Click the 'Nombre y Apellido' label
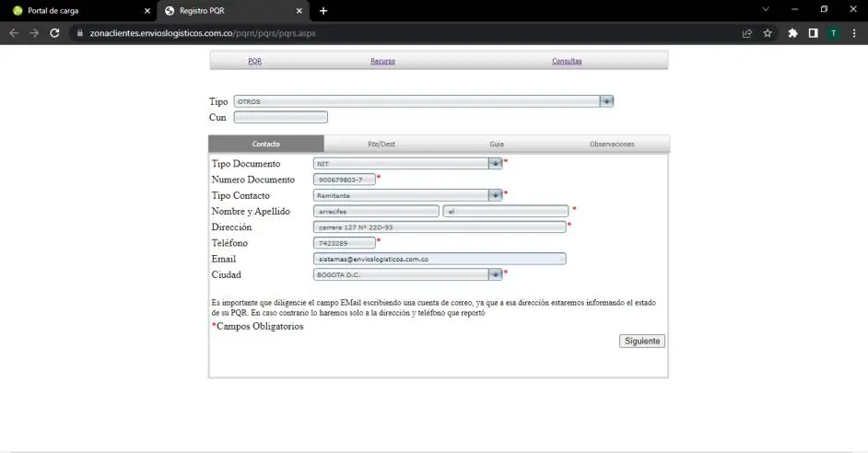868x453 pixels. coord(251,211)
